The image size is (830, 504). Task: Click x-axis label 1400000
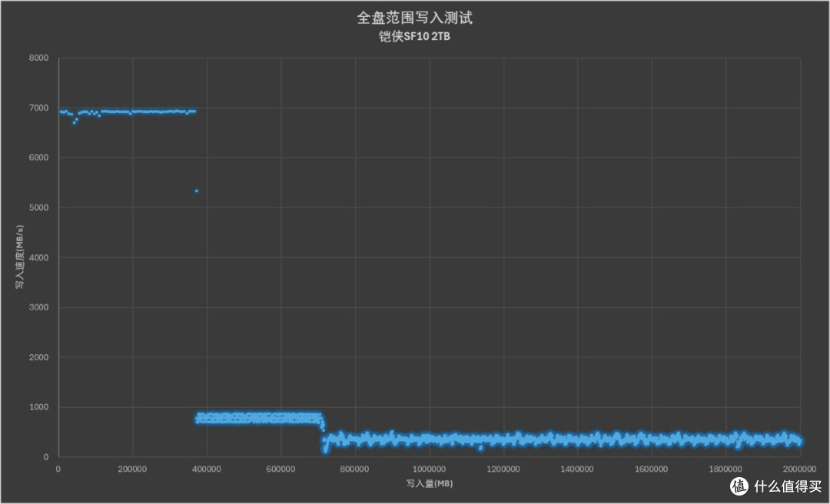click(577, 469)
